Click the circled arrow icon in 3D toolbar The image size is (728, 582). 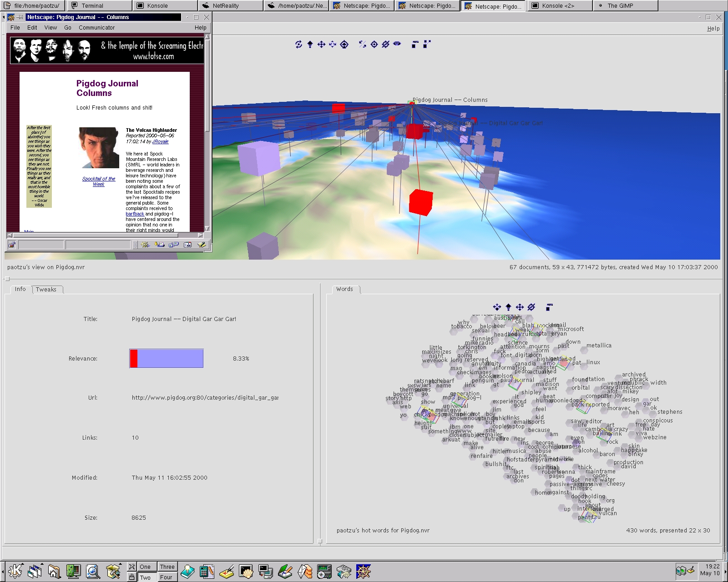(x=344, y=44)
